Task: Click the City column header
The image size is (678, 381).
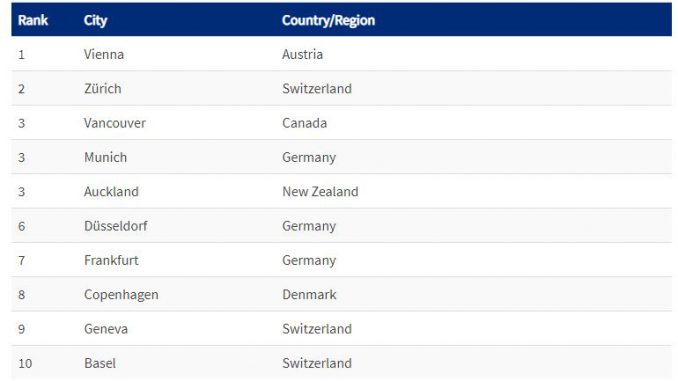Action: 96,20
